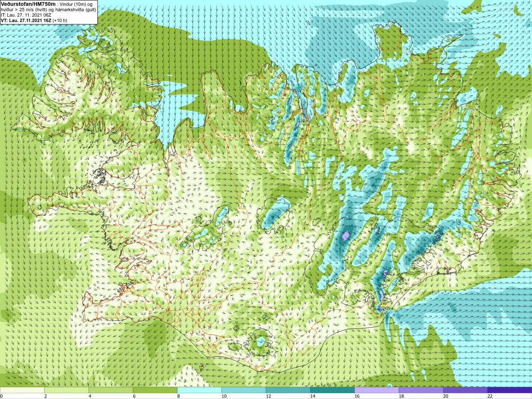Screen dimensions: 532x399
Task: Click the 12–14 m/s teal legend swatch
Action: [288, 390]
